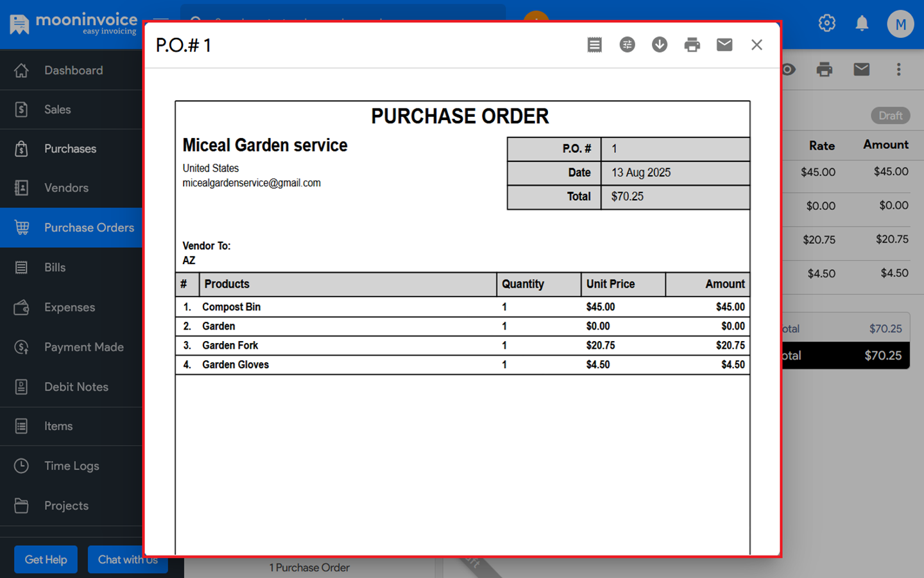Click the template list icon in preview header
Screen dimensions: 924x578
[x=594, y=45]
